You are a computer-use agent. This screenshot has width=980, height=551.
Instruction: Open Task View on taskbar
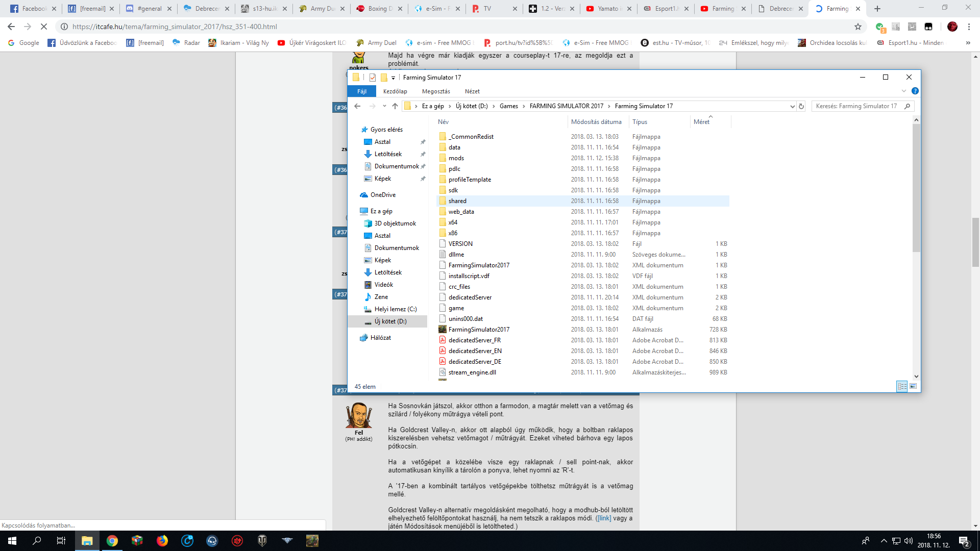(61, 541)
